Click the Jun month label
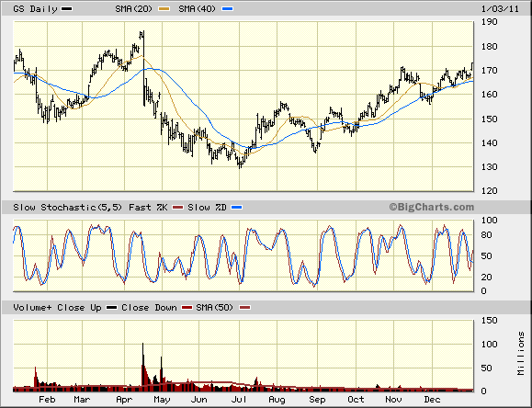 (198, 400)
